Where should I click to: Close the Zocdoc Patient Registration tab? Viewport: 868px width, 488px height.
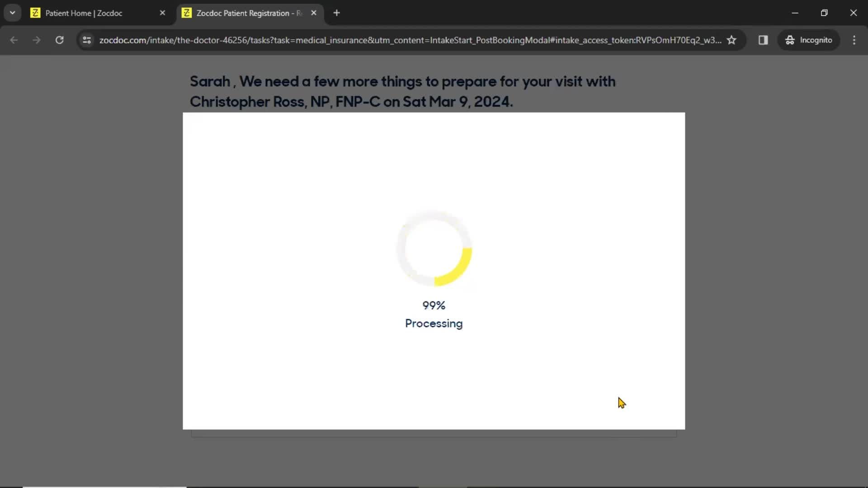314,13
